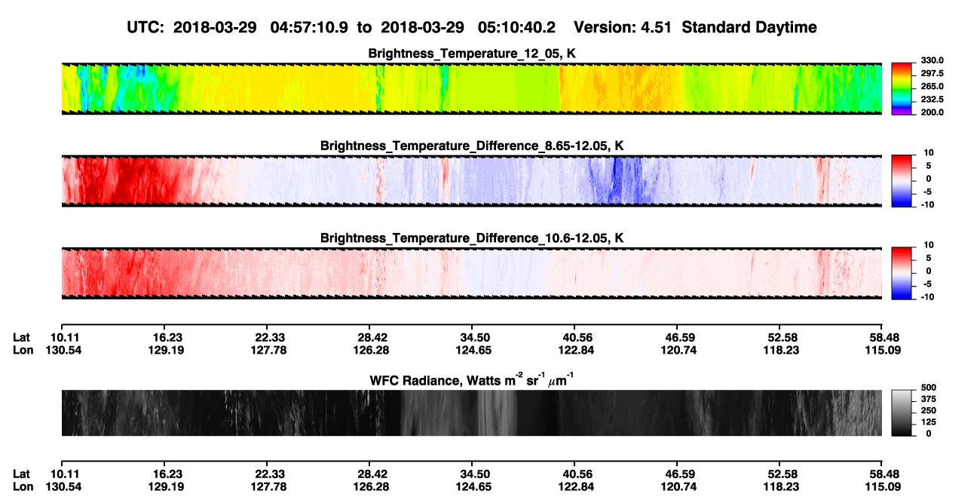980x503 pixels.
Task: Click the 8.65-12.05 difference image strip
Action: 471,180
